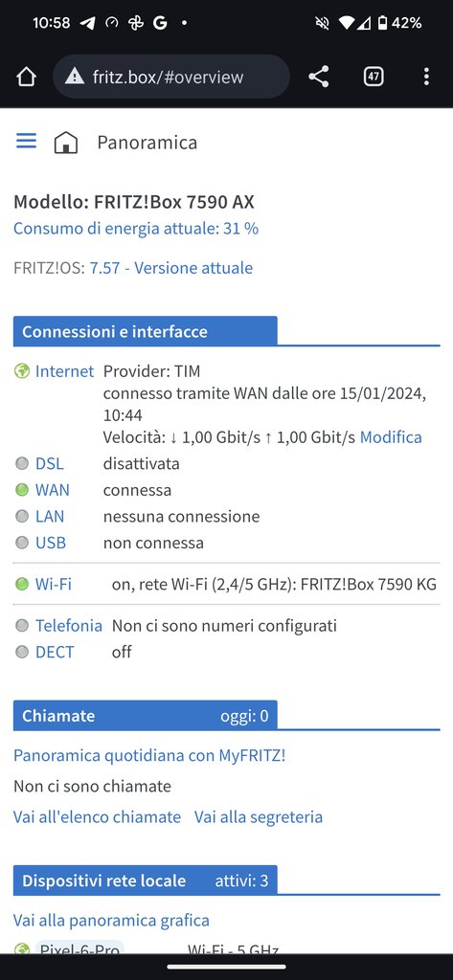This screenshot has height=980, width=453.
Task: Go to Vai alla segreteria
Action: click(x=259, y=817)
